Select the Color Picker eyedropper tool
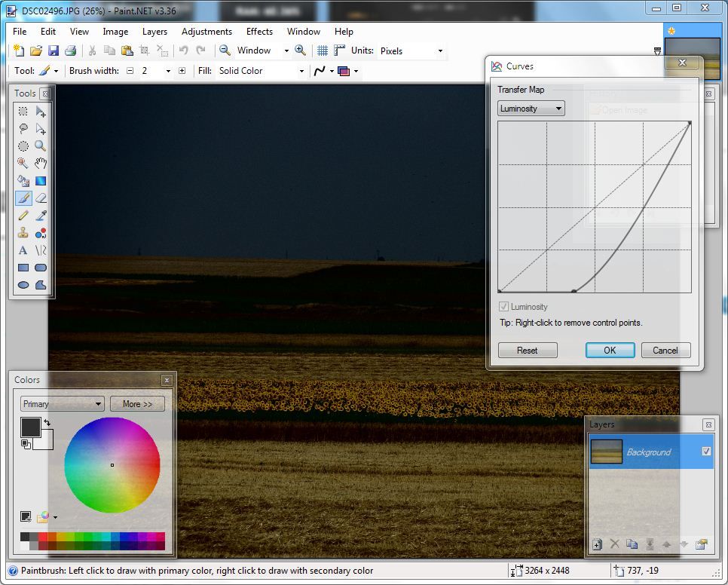This screenshot has width=728, height=585. [x=41, y=216]
